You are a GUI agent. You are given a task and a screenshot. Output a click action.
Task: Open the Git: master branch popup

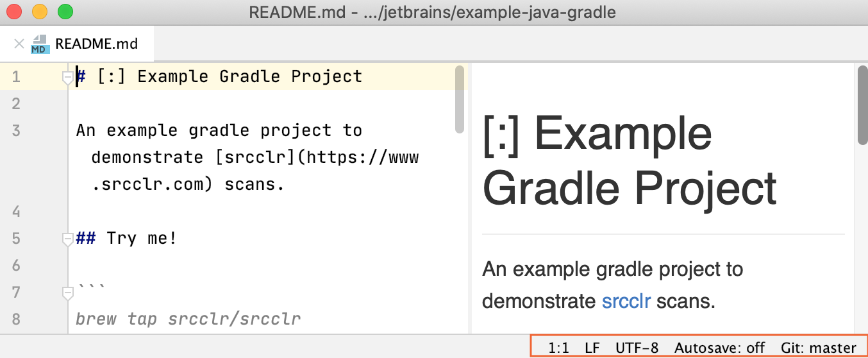click(x=819, y=348)
